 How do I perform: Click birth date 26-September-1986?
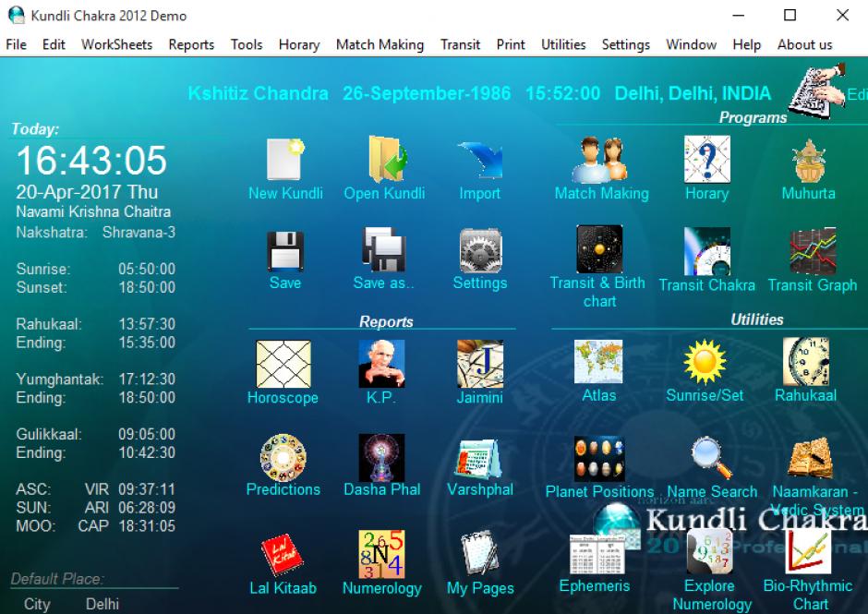[x=427, y=93]
